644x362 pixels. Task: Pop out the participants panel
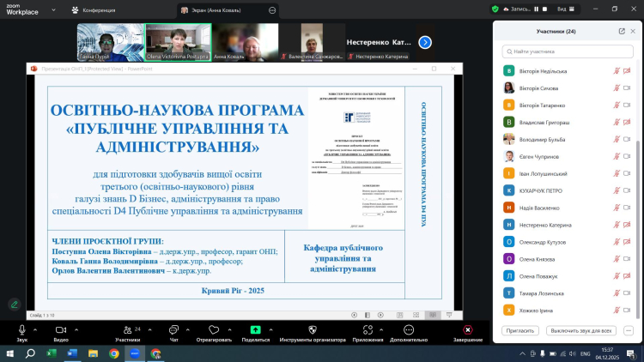(622, 31)
